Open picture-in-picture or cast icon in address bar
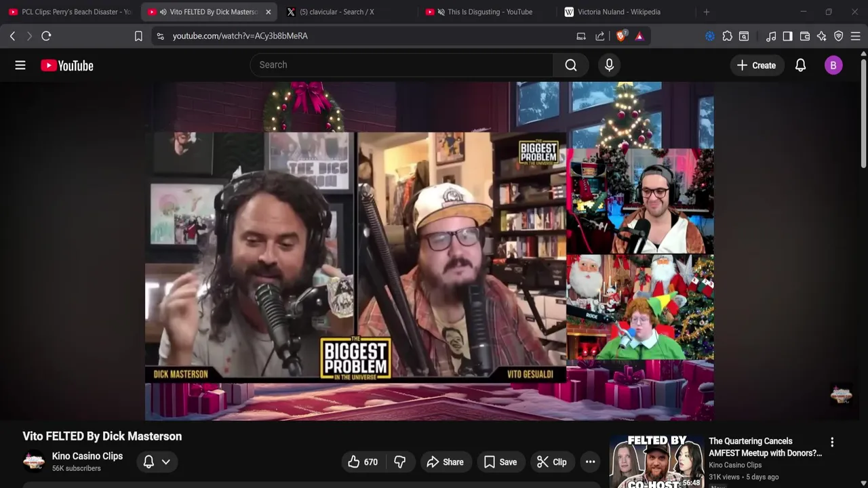The image size is (868, 488). click(x=581, y=36)
